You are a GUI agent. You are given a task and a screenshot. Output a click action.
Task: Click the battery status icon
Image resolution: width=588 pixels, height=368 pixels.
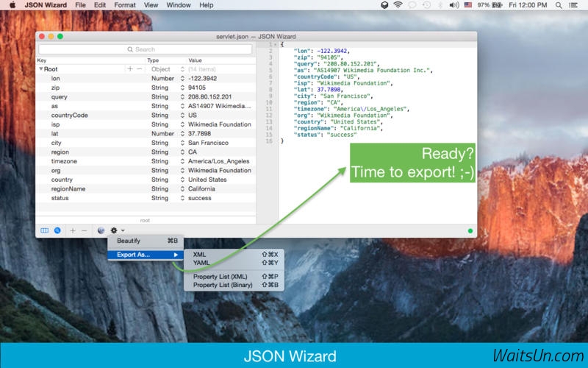coord(498,5)
